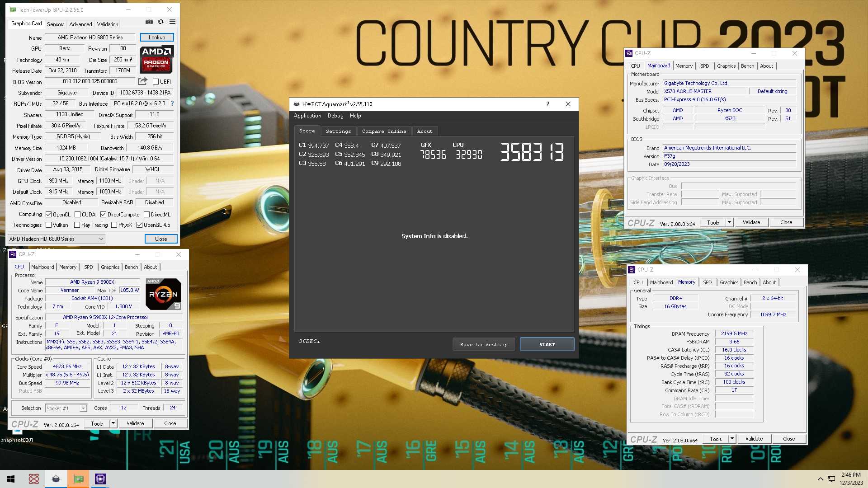868x488 pixels.
Task: Toggle the OpenCL checkbox
Action: point(49,215)
